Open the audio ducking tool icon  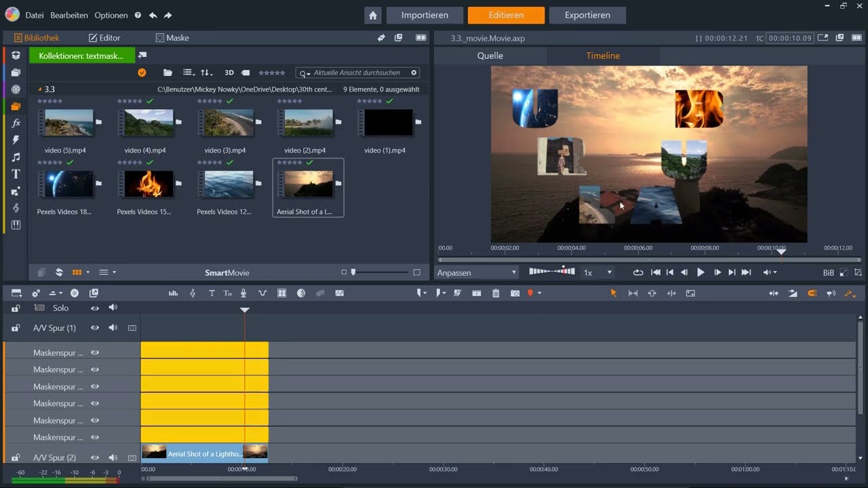[x=262, y=293]
